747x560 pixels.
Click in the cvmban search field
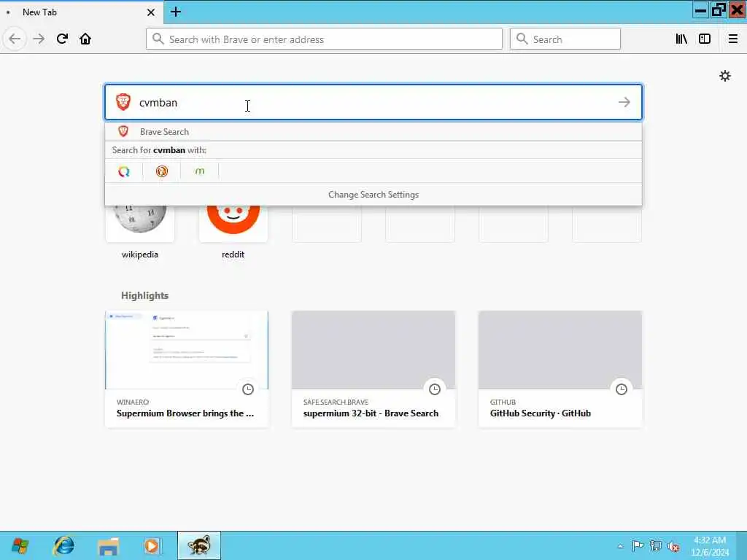click(373, 102)
